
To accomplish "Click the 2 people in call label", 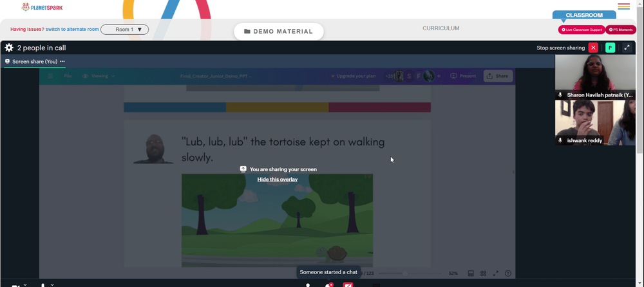I will coord(41,48).
